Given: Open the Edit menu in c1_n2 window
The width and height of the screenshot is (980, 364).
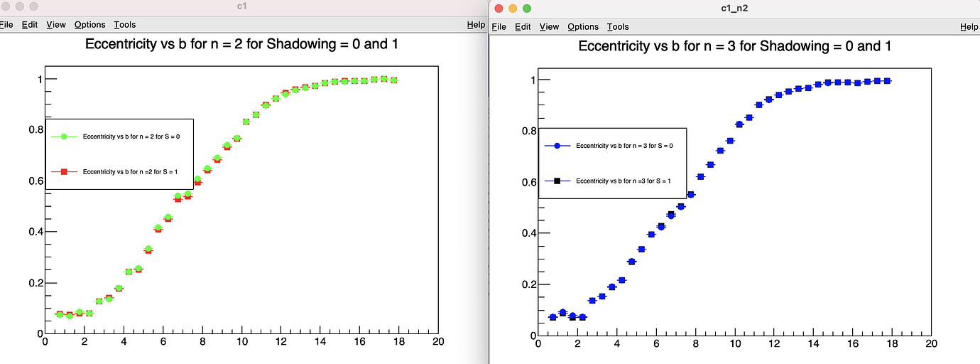Looking at the screenshot, I should (x=523, y=27).
